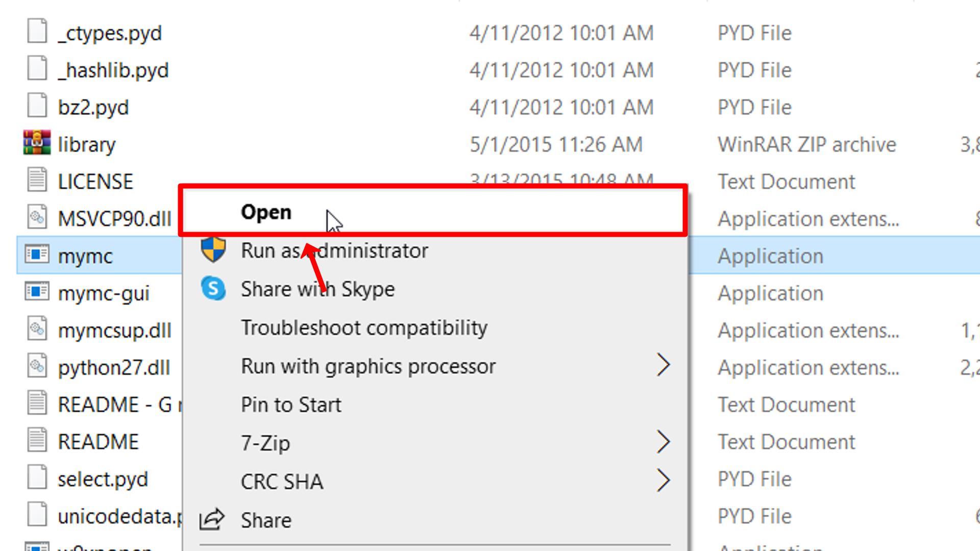Viewport: 980px width, 551px height.
Task: Select the _ctypes.pyd file
Action: [x=110, y=33]
